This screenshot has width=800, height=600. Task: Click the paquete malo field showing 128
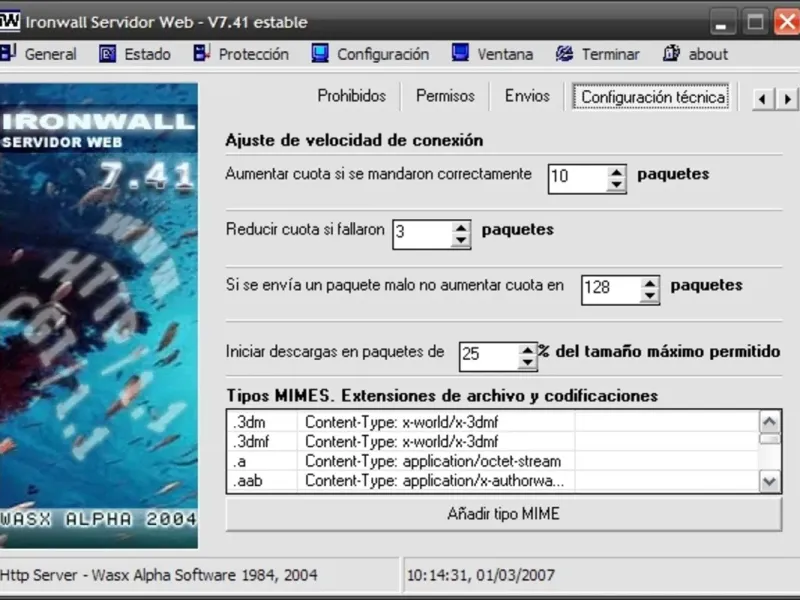611,290
